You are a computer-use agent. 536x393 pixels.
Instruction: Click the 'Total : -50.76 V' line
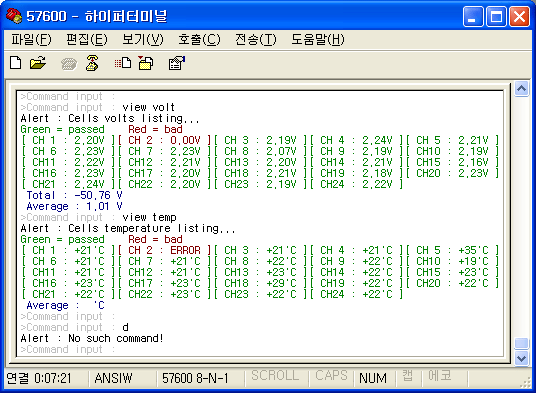[74, 195]
